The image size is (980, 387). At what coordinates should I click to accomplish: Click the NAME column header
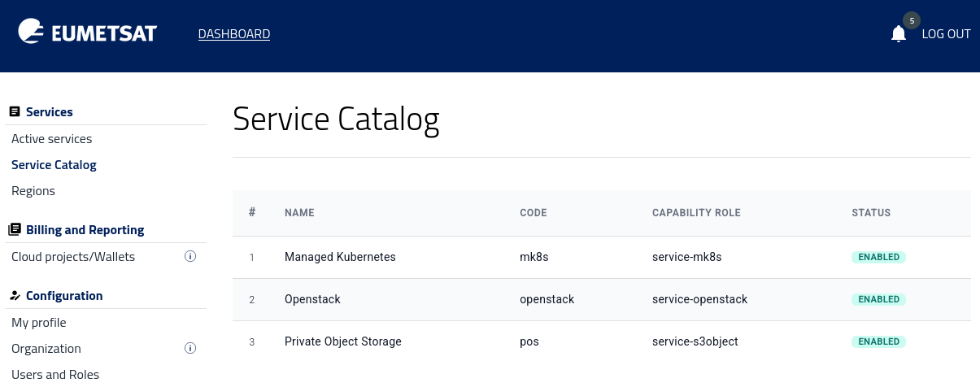click(x=299, y=213)
